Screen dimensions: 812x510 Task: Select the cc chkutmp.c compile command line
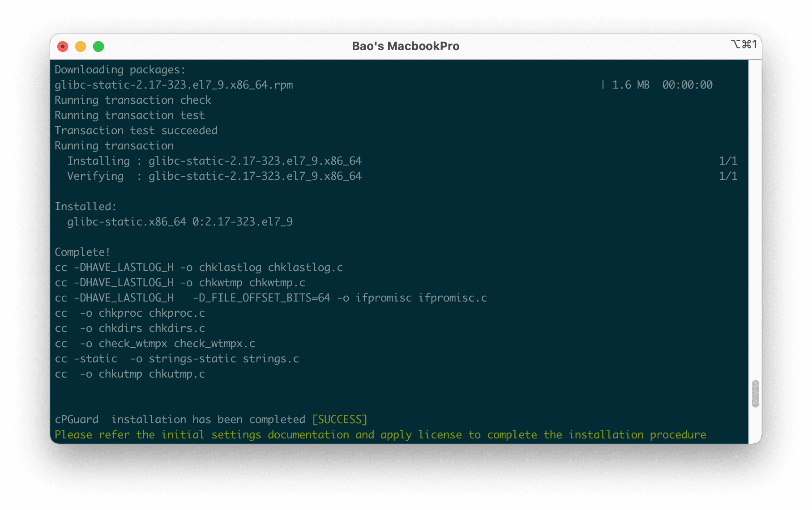pyautogui.click(x=130, y=374)
